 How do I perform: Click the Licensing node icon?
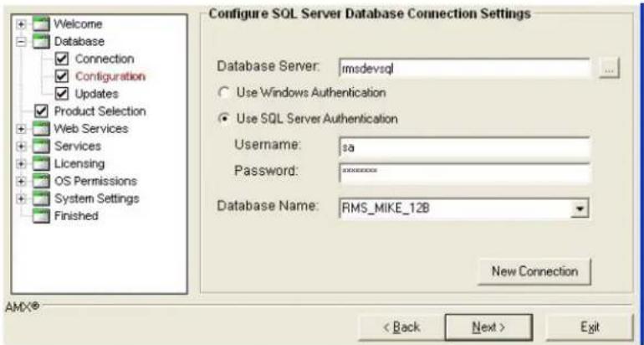41,163
